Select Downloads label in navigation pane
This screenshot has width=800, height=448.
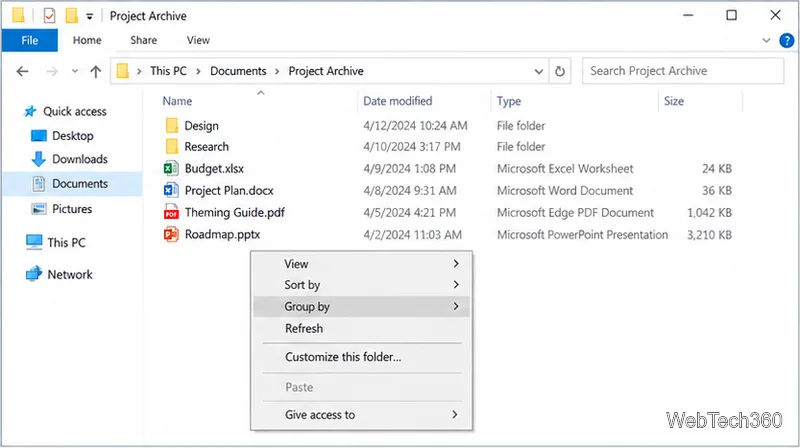click(80, 159)
